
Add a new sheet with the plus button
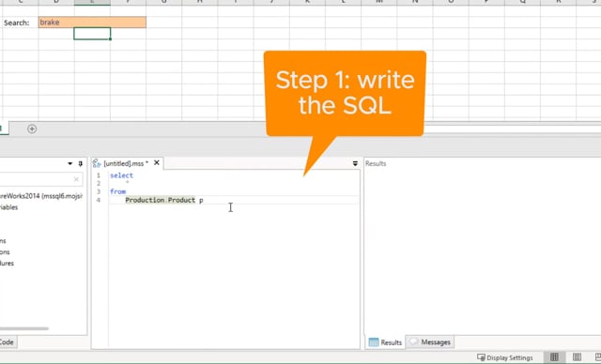point(32,129)
